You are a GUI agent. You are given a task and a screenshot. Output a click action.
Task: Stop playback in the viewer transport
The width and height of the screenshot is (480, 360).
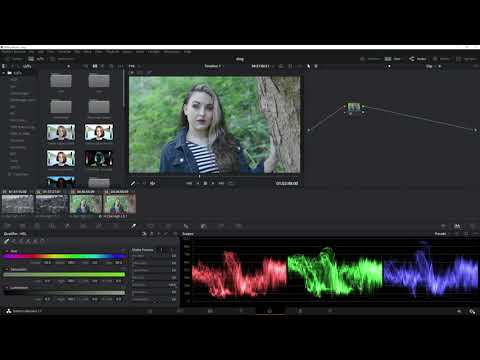point(205,183)
